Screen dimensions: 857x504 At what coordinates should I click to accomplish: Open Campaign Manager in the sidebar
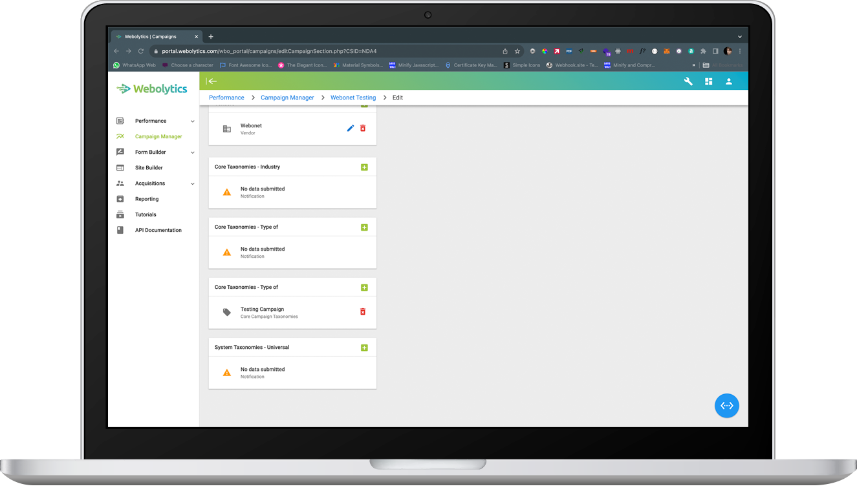(x=158, y=136)
